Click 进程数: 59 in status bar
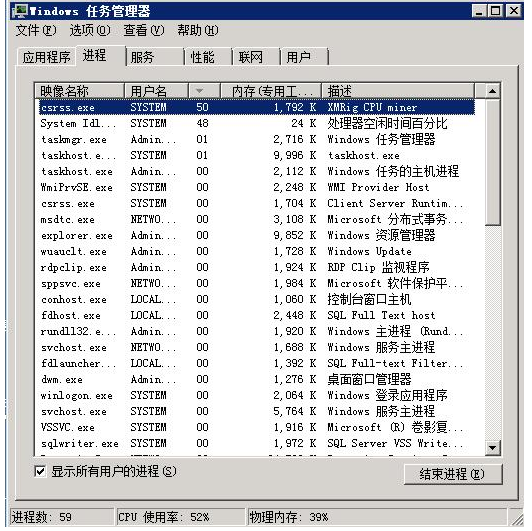This screenshot has height=531, width=532. point(61,517)
